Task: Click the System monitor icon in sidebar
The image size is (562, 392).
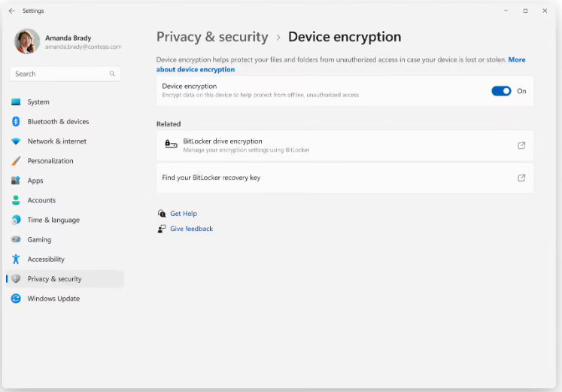Action: click(16, 102)
